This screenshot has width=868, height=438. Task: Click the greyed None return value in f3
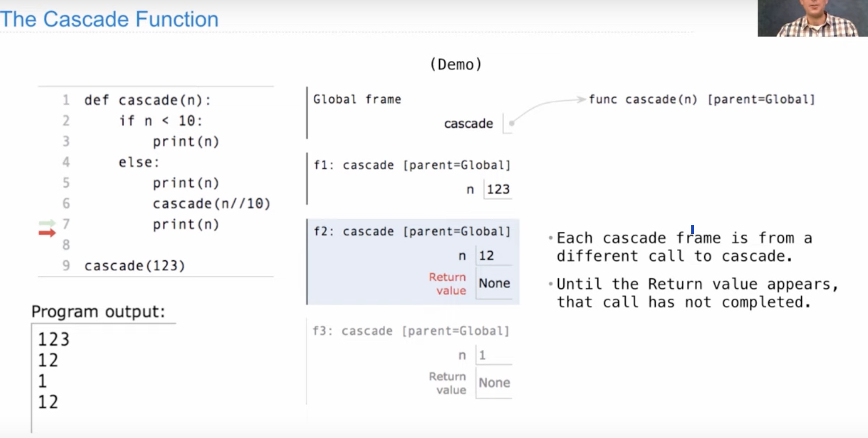[x=494, y=383]
